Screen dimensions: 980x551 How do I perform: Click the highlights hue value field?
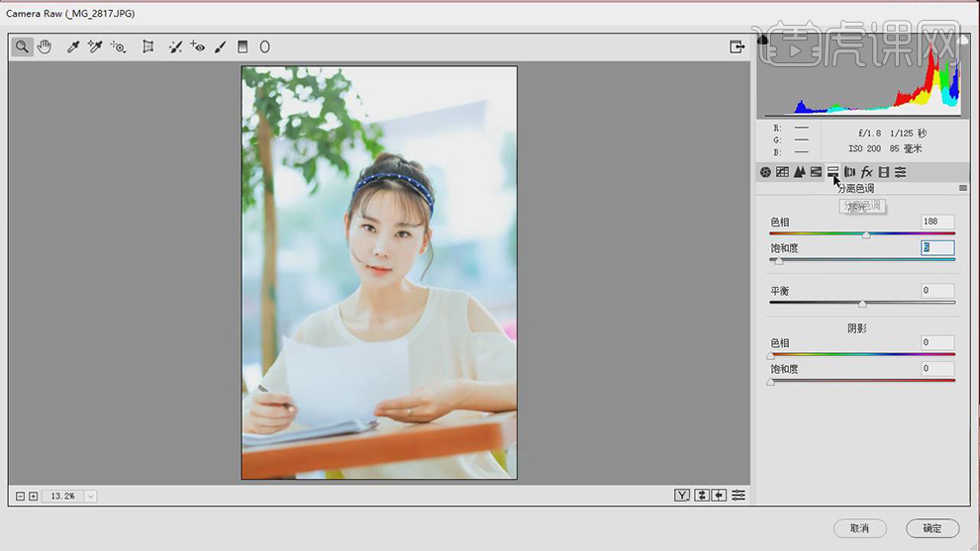937,222
